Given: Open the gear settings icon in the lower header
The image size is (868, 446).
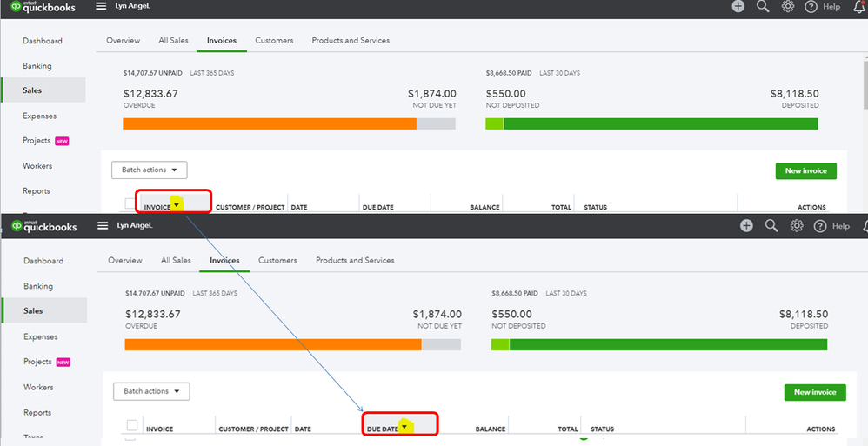Looking at the screenshot, I should (x=797, y=226).
